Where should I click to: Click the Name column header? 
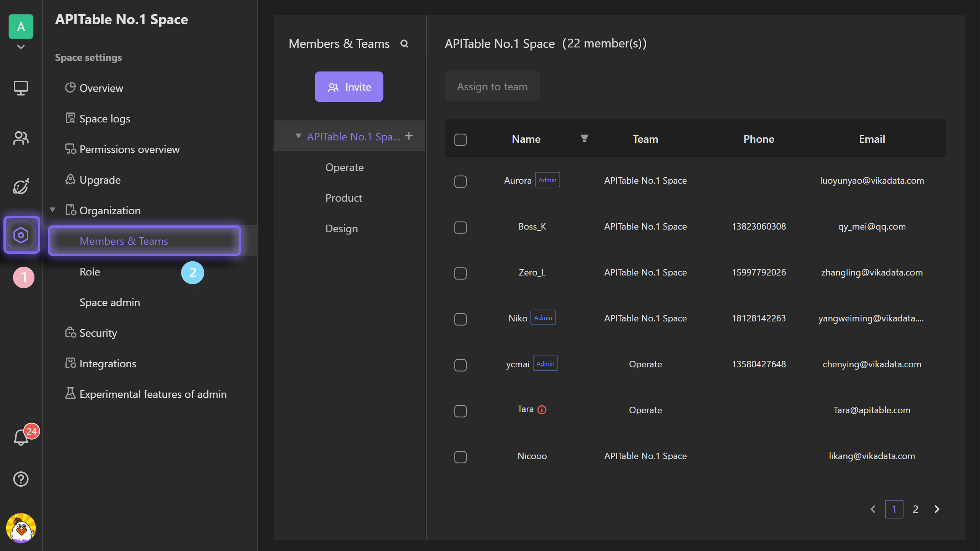(x=526, y=139)
